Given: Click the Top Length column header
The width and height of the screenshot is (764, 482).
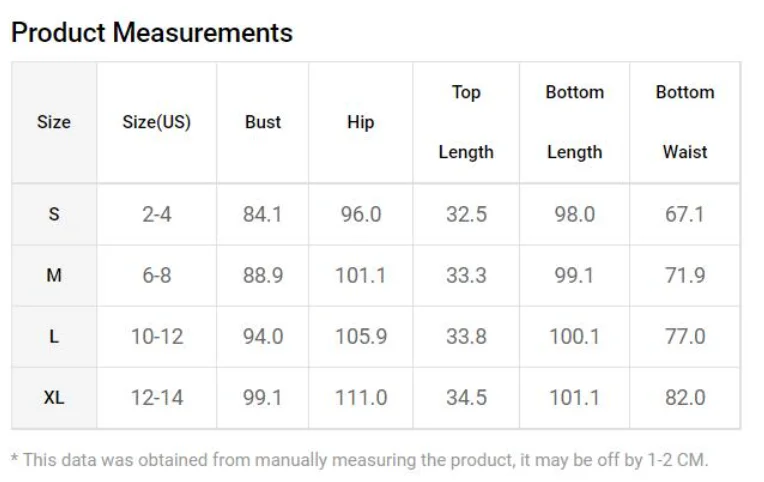Looking at the screenshot, I should 466,122.
